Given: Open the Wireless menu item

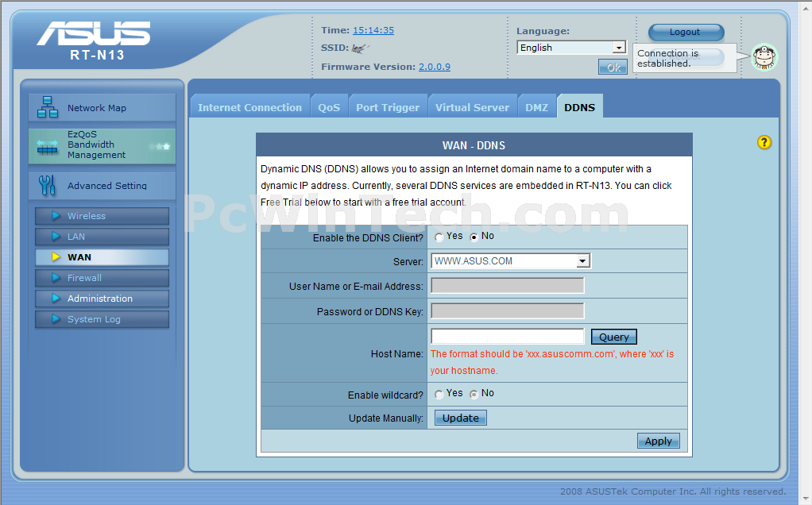Looking at the screenshot, I should pyautogui.click(x=102, y=216).
